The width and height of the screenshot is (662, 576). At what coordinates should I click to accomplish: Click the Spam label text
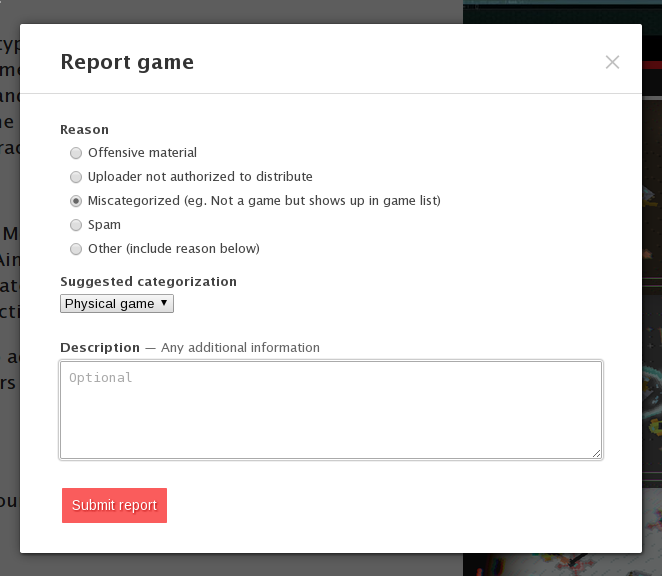tap(104, 225)
